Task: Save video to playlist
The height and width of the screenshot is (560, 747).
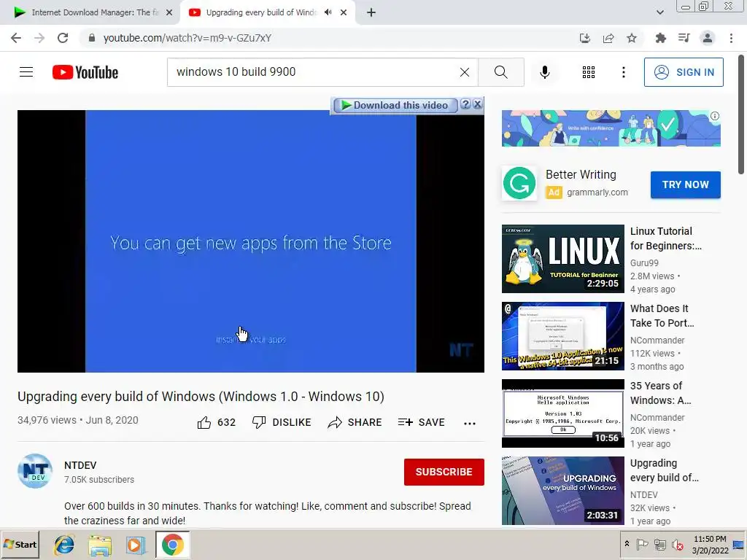Action: click(x=422, y=422)
